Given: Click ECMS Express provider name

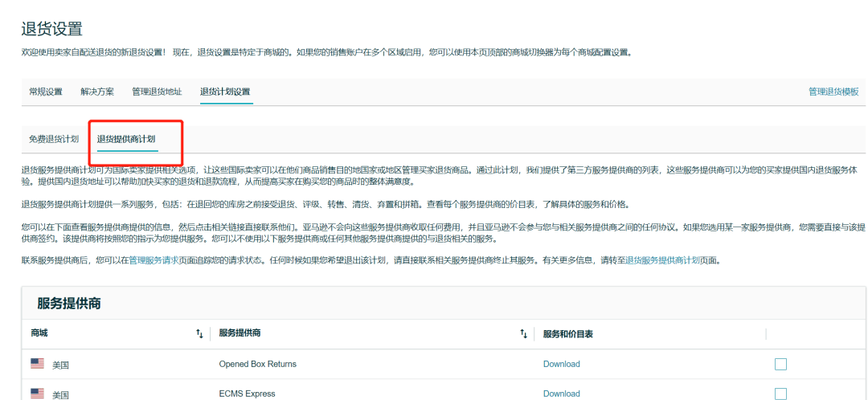Looking at the screenshot, I should tap(247, 394).
